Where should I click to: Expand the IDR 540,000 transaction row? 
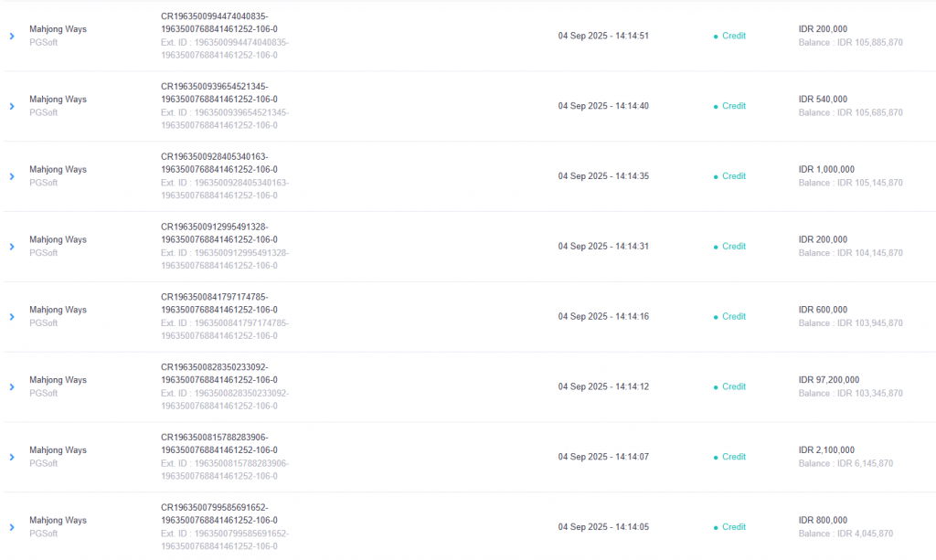(x=12, y=106)
